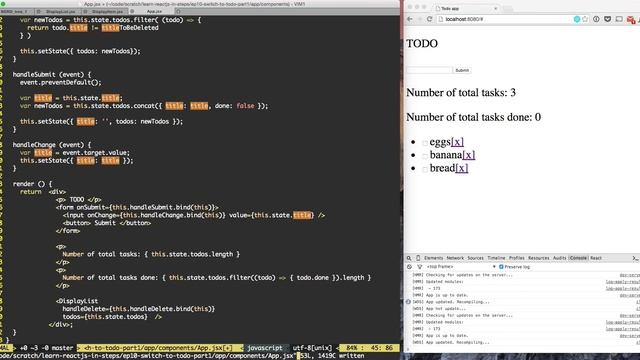The image size is (640, 360).
Task: Click the '<DisplayList' line in Vim
Action: 77,301
